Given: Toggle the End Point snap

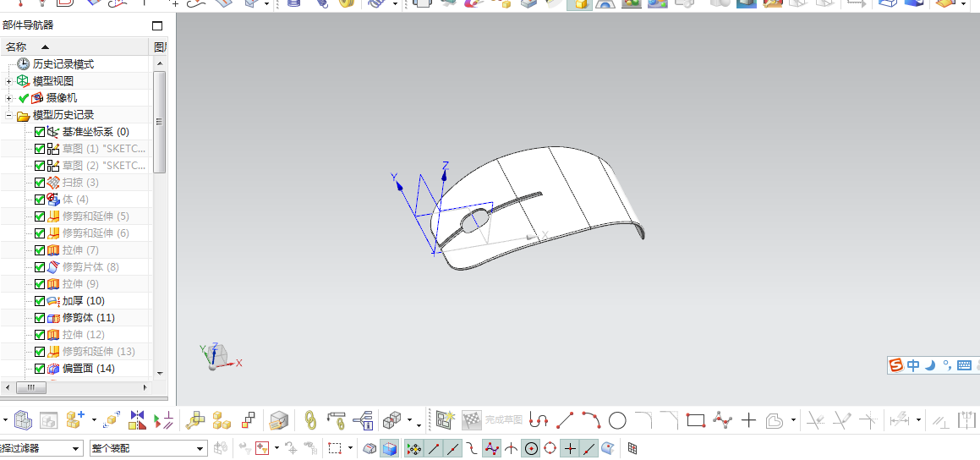Looking at the screenshot, I should click(434, 448).
